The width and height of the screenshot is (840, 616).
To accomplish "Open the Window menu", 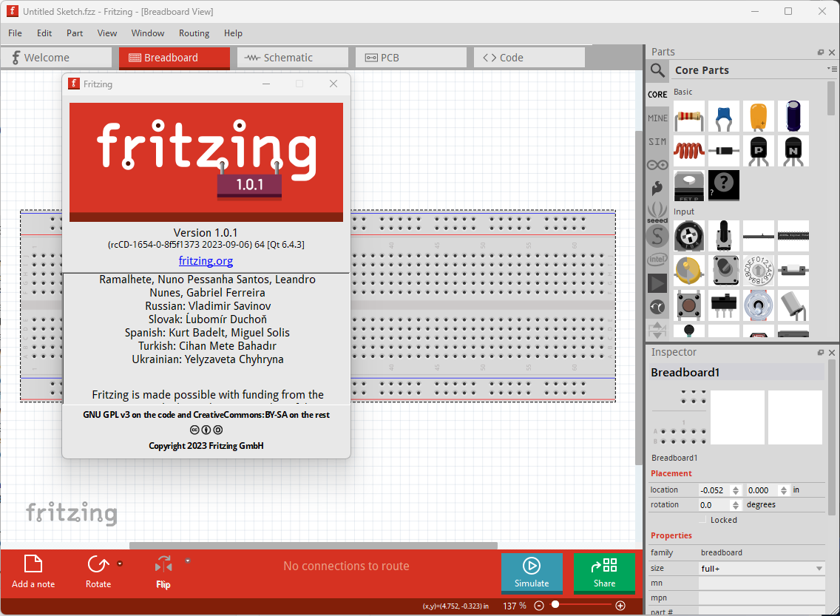I will click(x=148, y=33).
